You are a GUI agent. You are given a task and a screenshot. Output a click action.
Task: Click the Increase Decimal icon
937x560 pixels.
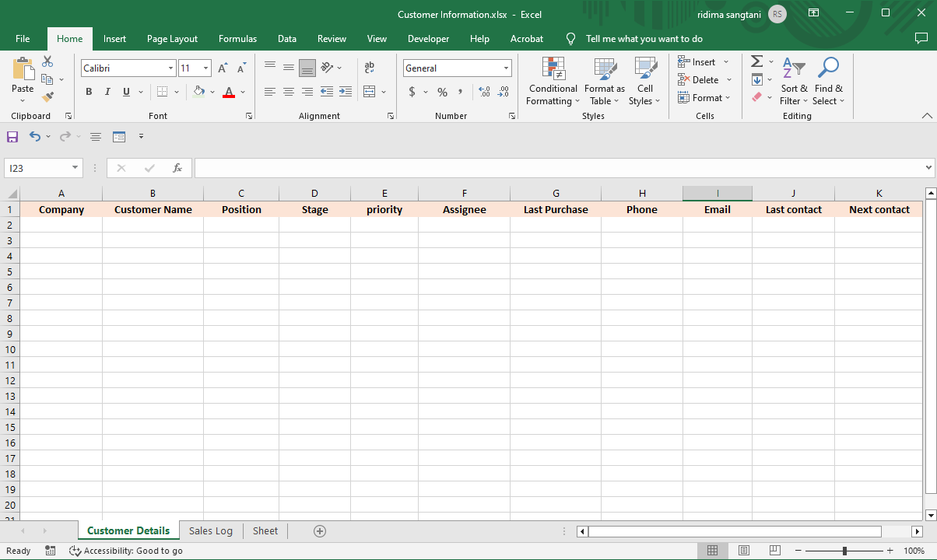[x=484, y=92]
